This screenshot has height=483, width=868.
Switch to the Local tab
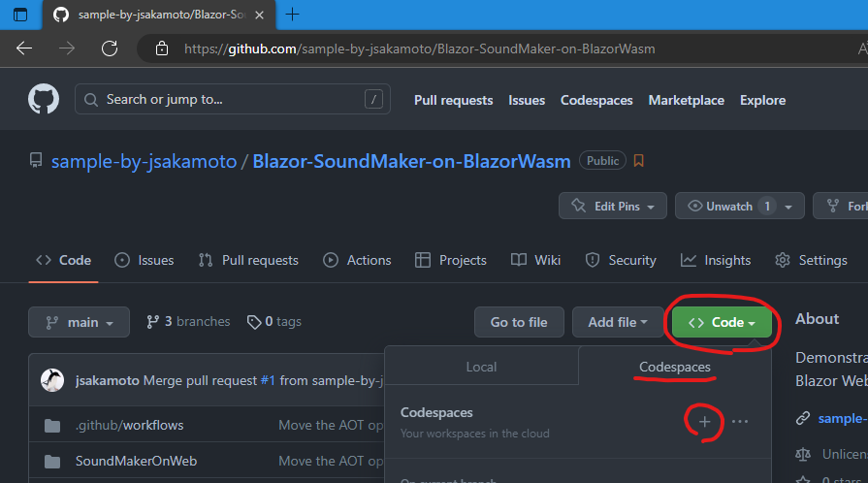click(x=481, y=367)
